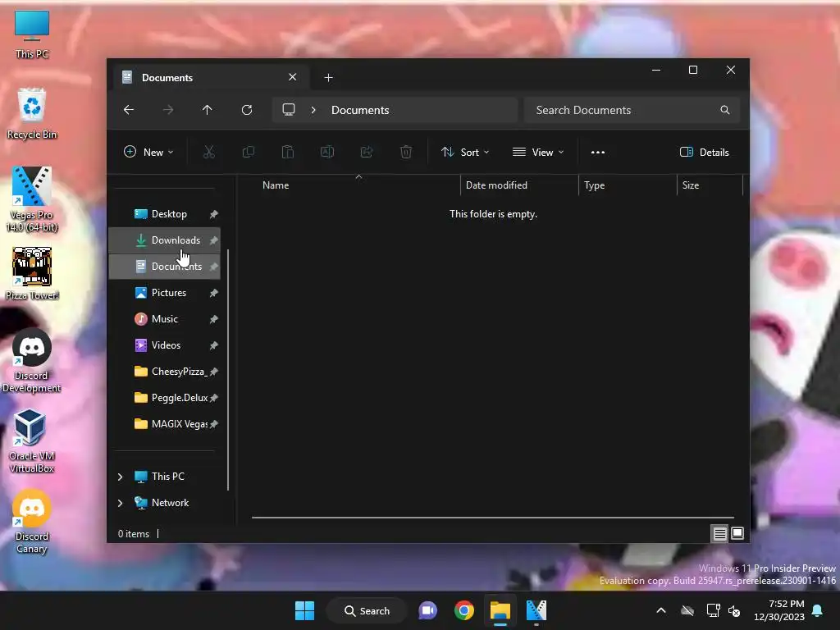840x630 pixels.
Task: Select the Oracle VM VirtualBox shortcut
Action: tap(32, 441)
